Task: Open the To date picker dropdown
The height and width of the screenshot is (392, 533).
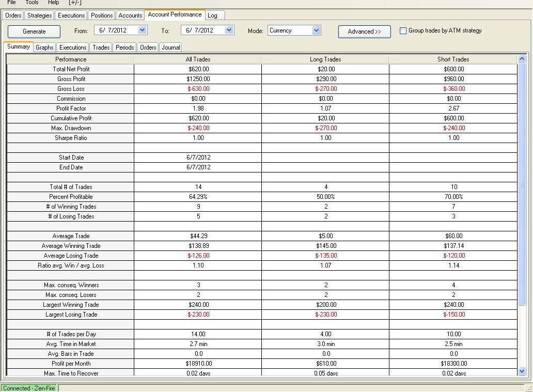Action: click(x=229, y=30)
